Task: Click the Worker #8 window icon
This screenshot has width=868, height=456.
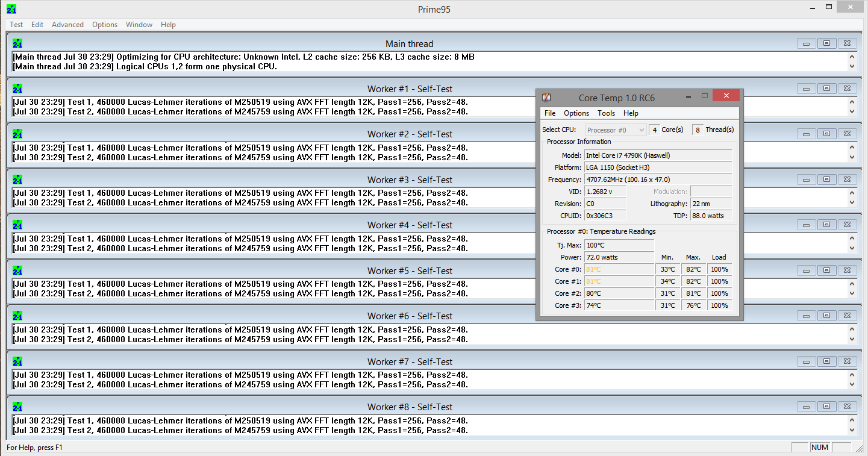Action: point(17,407)
